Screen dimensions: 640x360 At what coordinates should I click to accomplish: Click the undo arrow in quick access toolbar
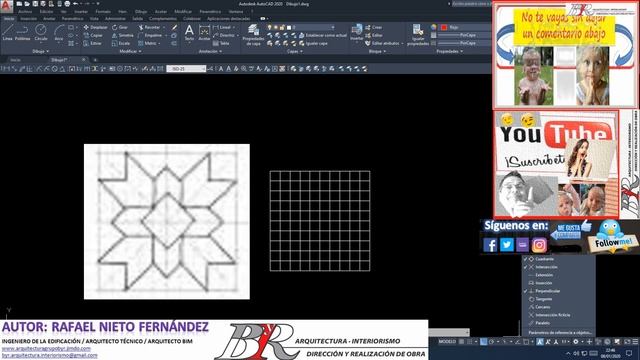(x=75, y=4)
